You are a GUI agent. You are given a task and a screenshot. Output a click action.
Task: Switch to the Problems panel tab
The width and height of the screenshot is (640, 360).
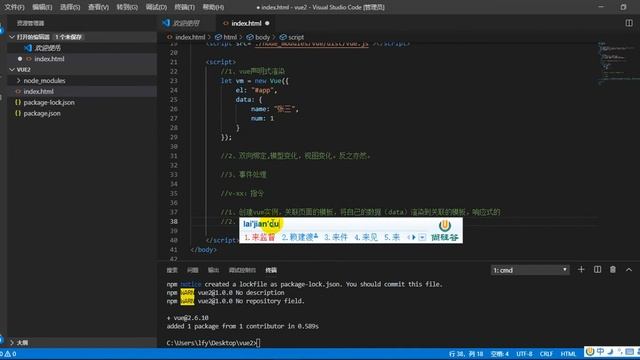[x=192, y=270]
